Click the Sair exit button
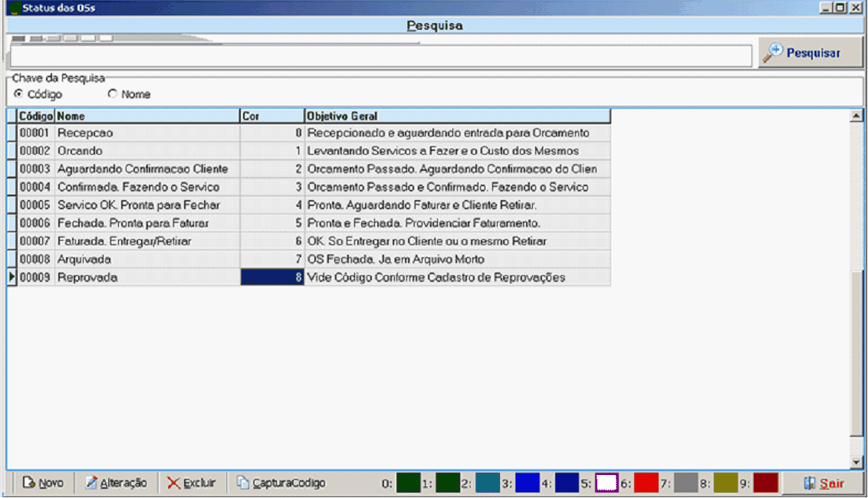Viewport: 868px width, 498px height. click(824, 483)
